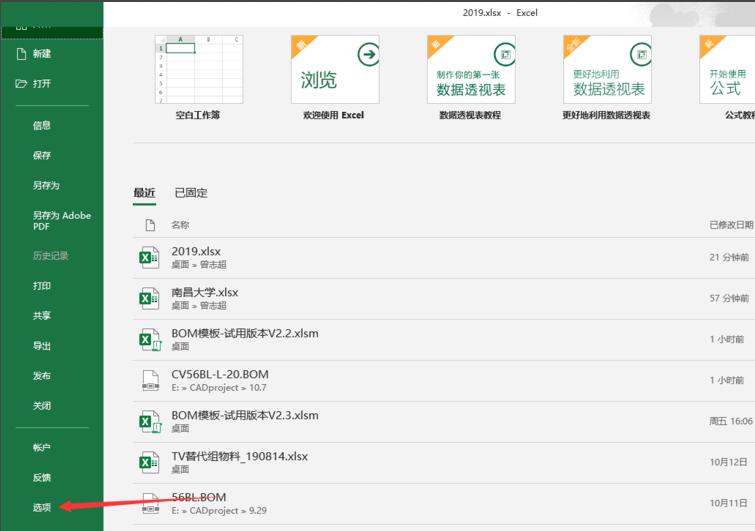Click the file icon beside CV56BL-L-20.BOM
Screen dimensions: 755x531
151,380
